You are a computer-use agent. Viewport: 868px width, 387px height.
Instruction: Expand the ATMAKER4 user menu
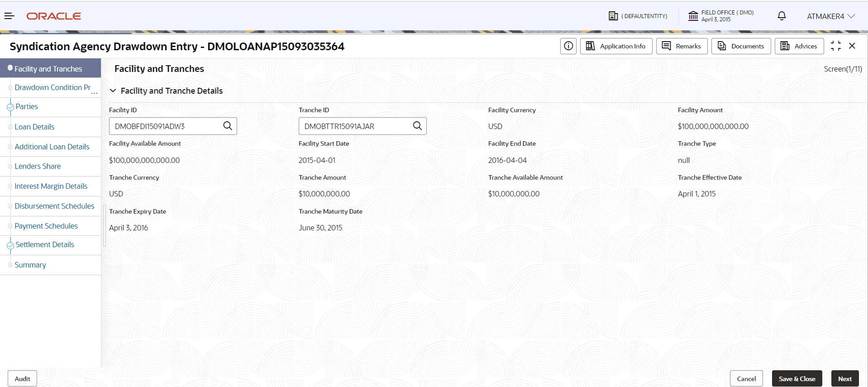click(x=831, y=16)
